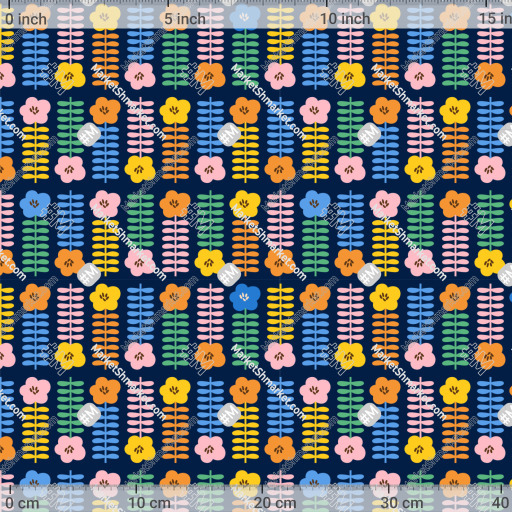Click the major tick mark above "5 inch"

click(x=168, y=3)
